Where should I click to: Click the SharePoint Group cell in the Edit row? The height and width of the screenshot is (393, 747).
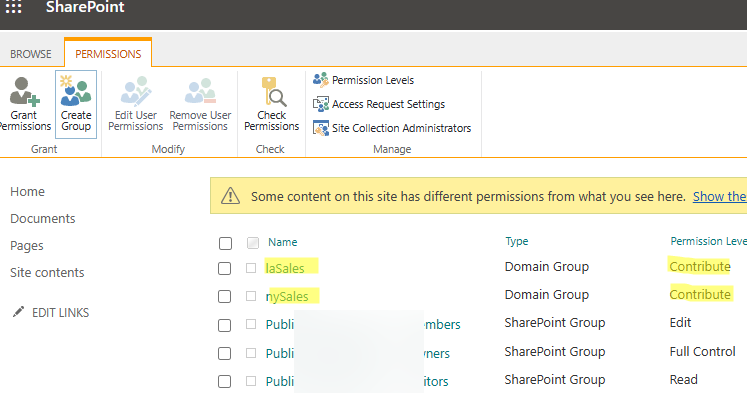[x=555, y=323]
